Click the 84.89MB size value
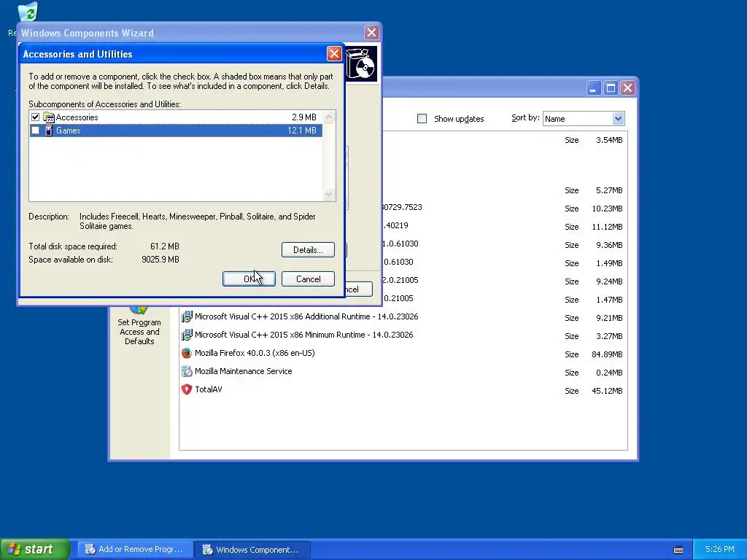Viewport: 747px width, 560px height. tap(607, 354)
